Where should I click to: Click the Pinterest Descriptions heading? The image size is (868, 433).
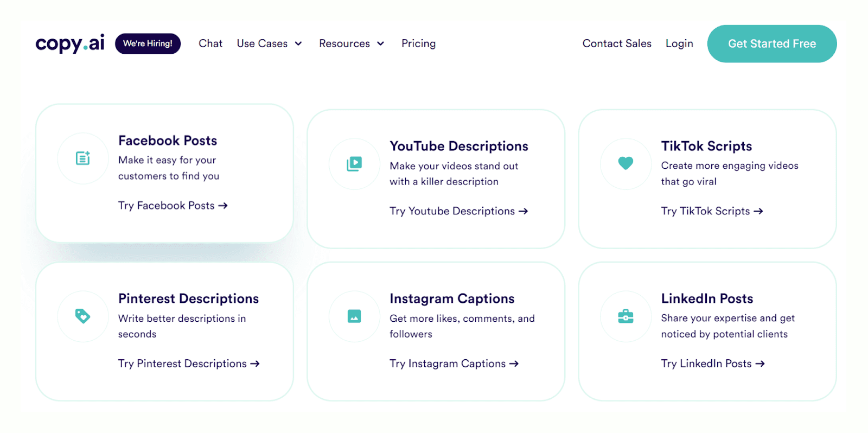point(188,298)
